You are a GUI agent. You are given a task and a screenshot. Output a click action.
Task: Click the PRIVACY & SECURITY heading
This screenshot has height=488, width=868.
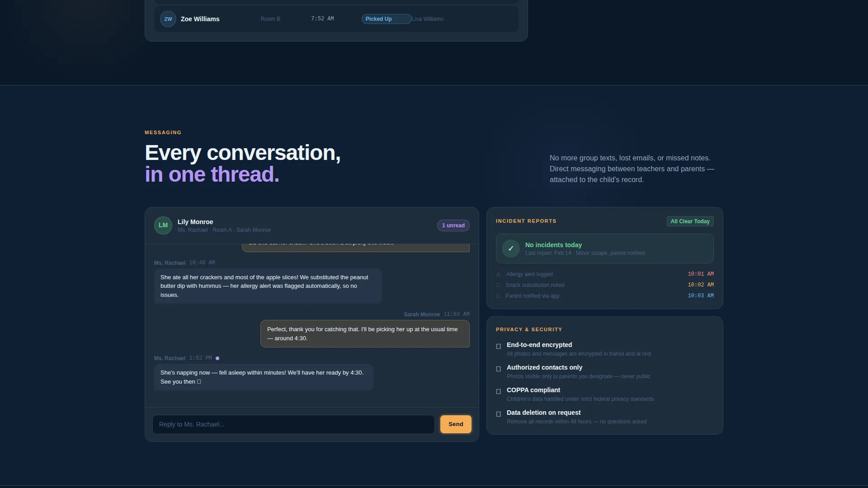(529, 329)
